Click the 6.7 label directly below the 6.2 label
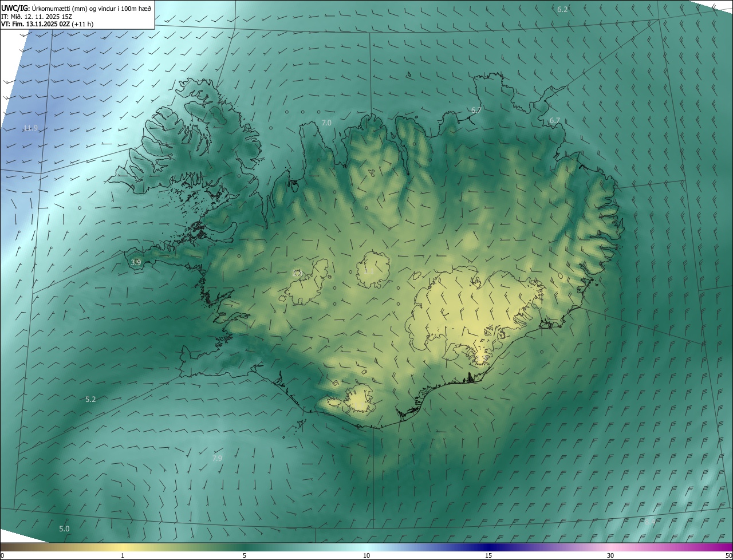Viewport: 733px width, 560px height. (554, 121)
